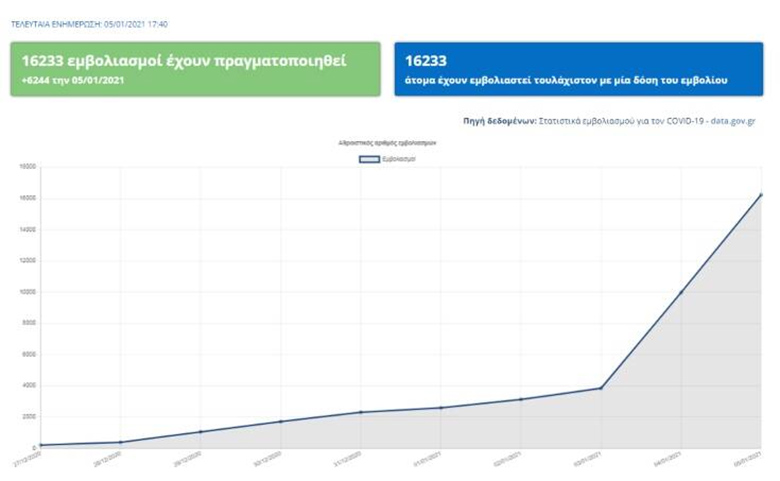
Task: Click the 04/01/2021 data point near 10000
Action: (681, 292)
